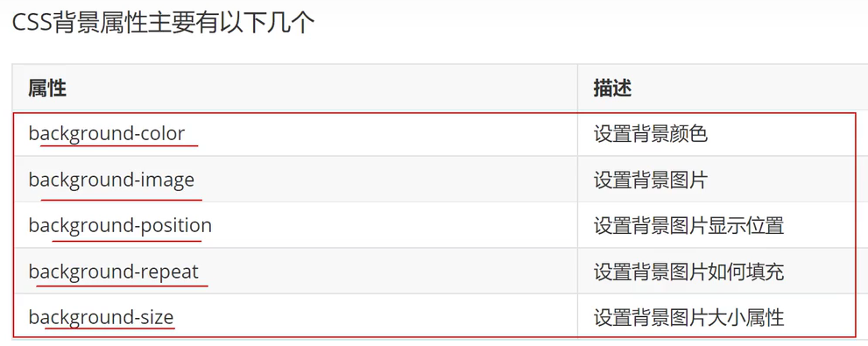
Task: Click the description 设置背景颜色
Action: pos(651,134)
